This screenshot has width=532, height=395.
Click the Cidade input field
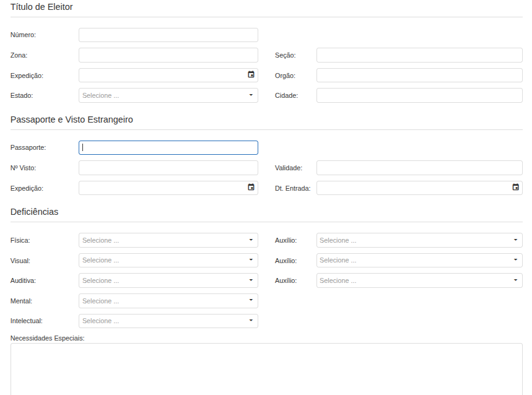pyautogui.click(x=419, y=95)
